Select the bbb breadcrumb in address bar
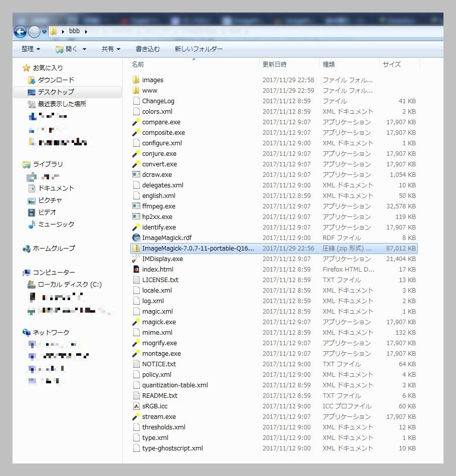This screenshot has height=476, width=456. 74,31
